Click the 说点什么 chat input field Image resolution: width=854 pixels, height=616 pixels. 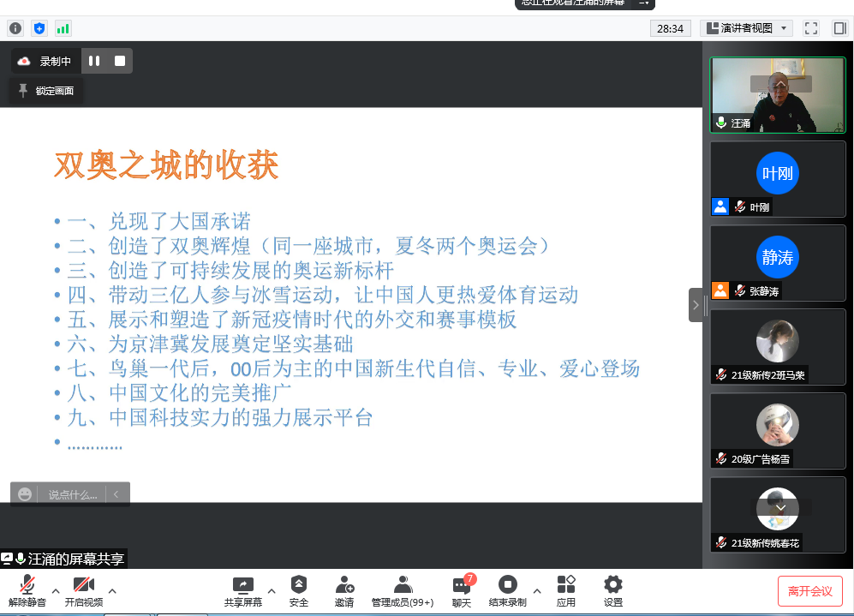(x=73, y=493)
